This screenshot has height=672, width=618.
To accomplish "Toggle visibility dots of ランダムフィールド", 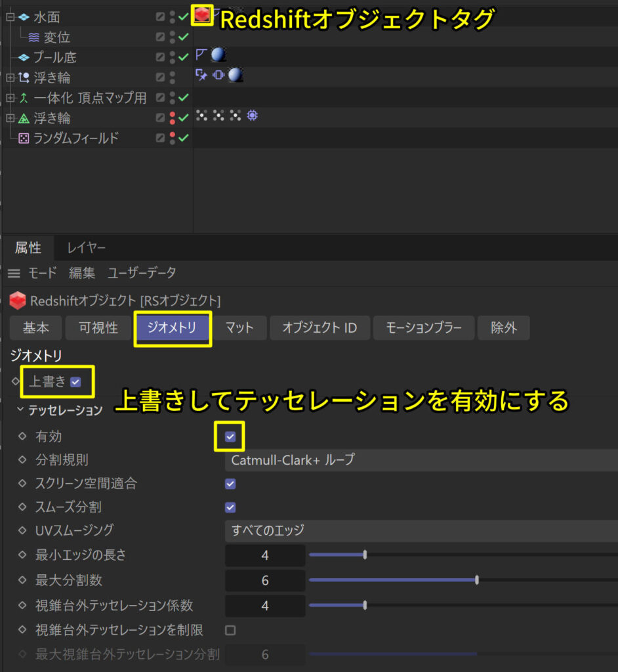I will [x=173, y=138].
